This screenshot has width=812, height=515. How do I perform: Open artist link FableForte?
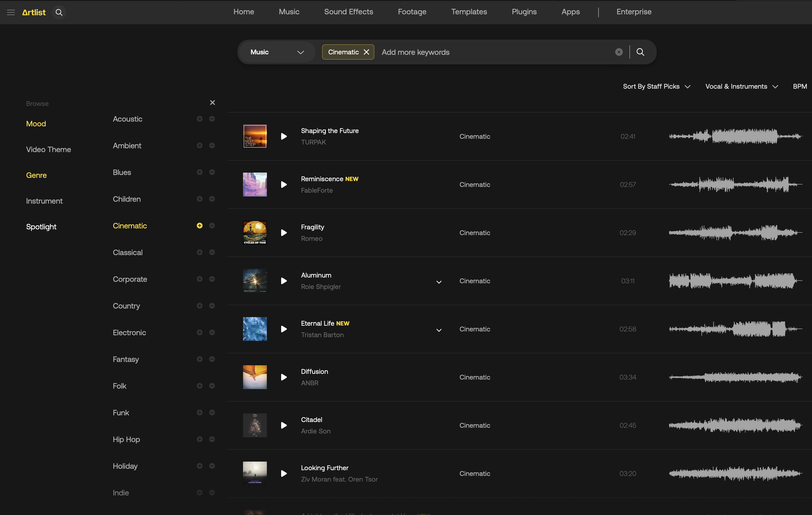pyautogui.click(x=317, y=190)
